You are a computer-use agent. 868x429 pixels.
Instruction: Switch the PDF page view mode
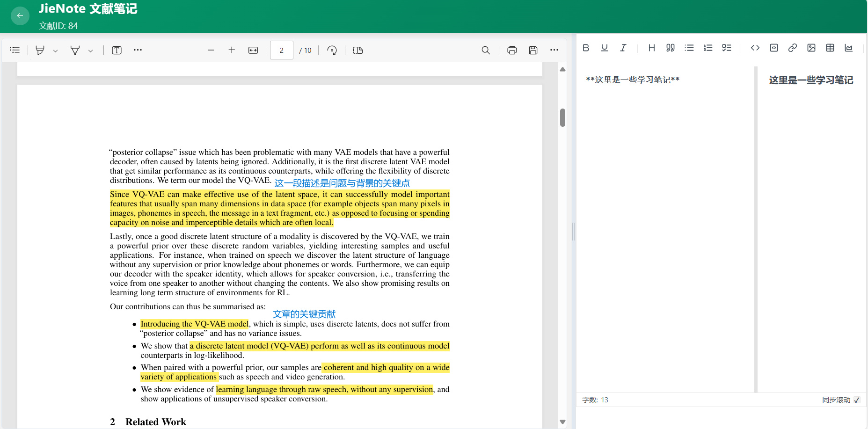(358, 50)
